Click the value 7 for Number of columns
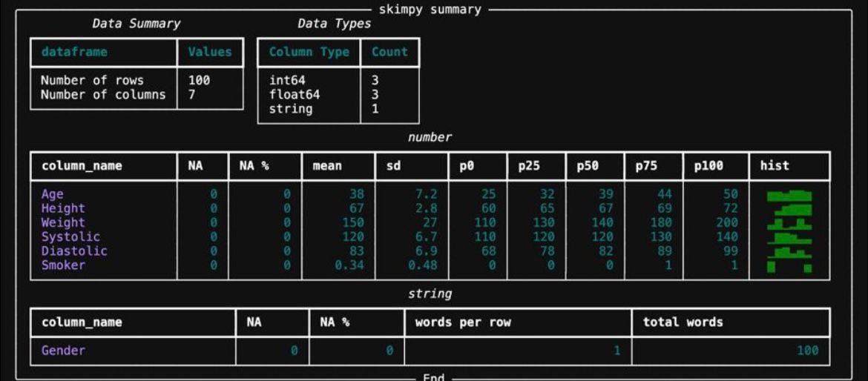Viewport: 868px width, 381px height. [x=192, y=95]
